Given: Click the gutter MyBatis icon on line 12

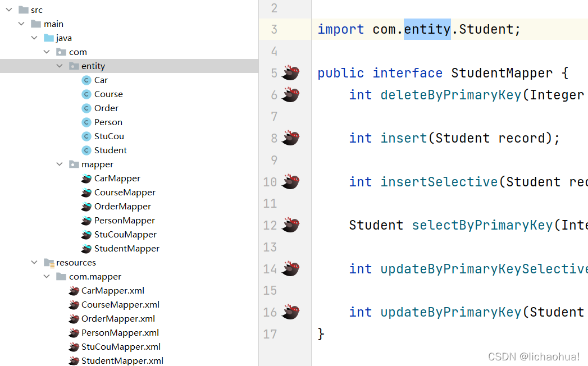Looking at the screenshot, I should pos(290,225).
